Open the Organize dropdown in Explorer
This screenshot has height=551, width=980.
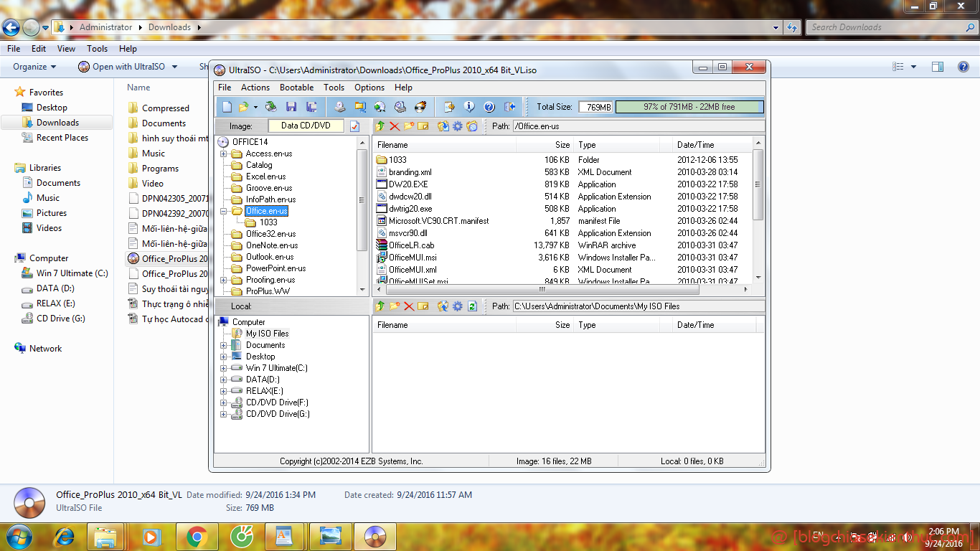coord(34,67)
